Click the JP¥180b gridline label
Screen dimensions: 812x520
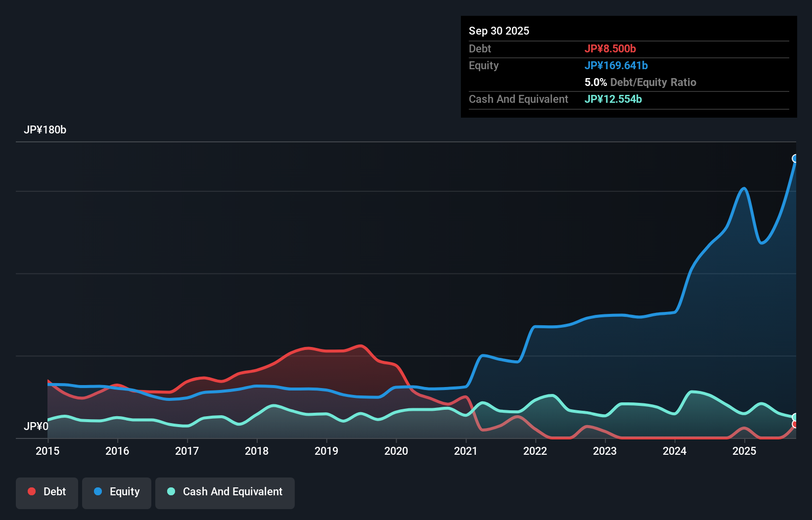tap(45, 130)
